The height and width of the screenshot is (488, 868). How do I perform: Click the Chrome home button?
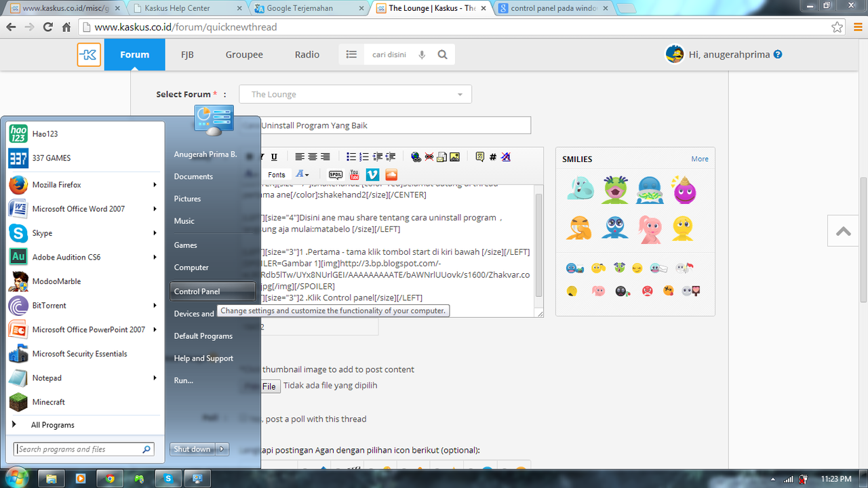[x=66, y=27]
